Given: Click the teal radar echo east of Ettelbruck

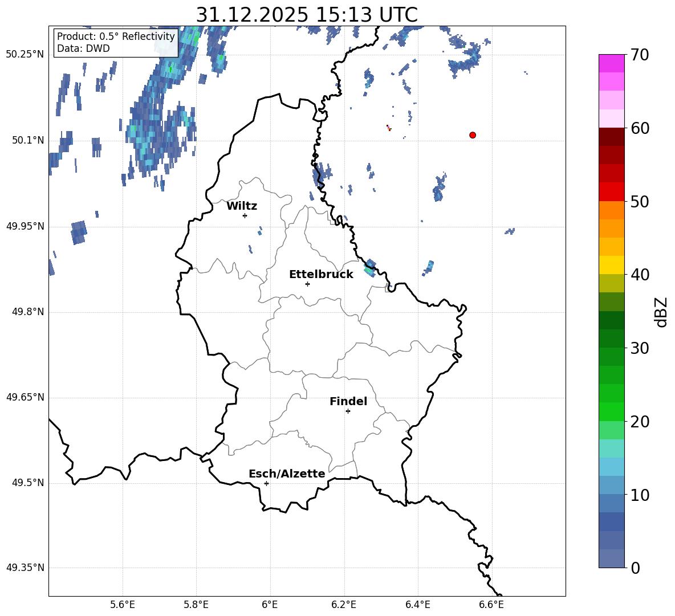Looking at the screenshot, I should click(x=370, y=268).
